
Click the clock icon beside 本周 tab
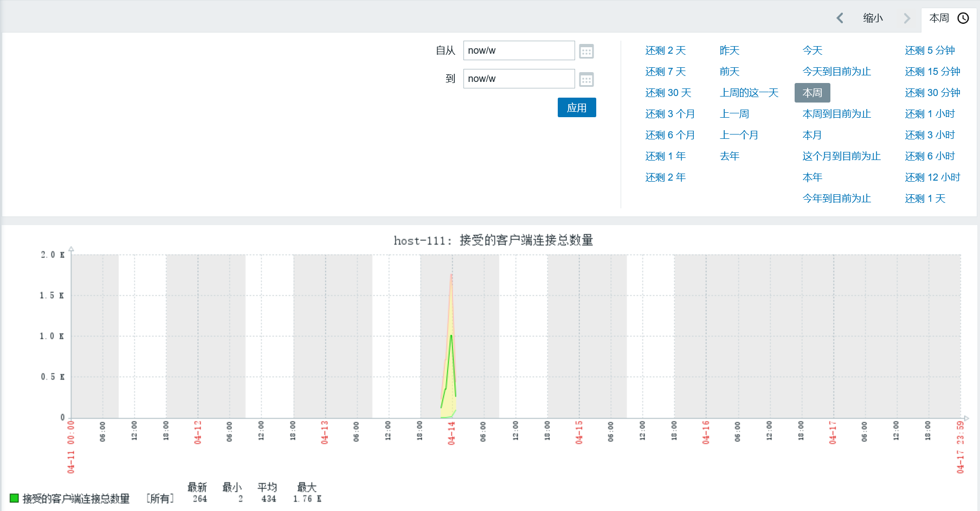coord(963,18)
